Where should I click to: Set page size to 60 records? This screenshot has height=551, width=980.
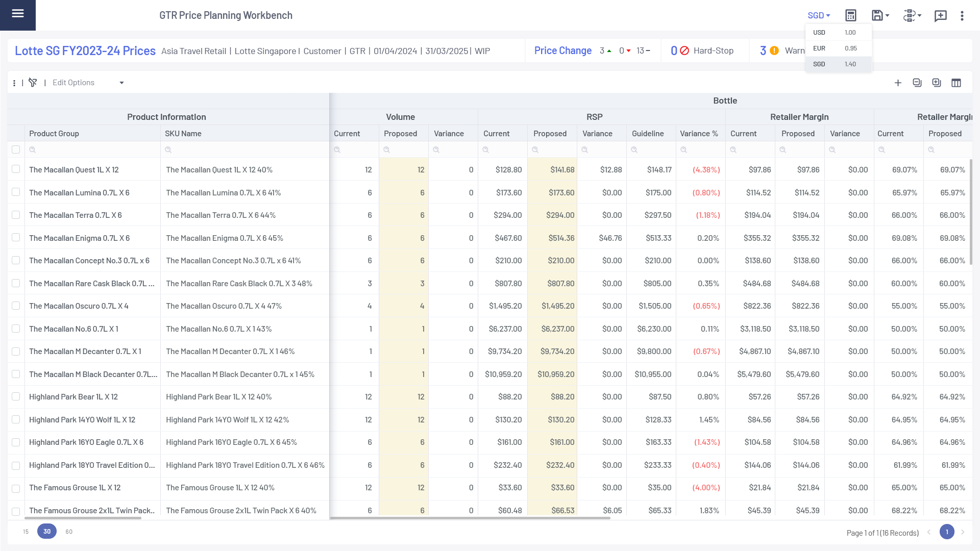tap(69, 532)
